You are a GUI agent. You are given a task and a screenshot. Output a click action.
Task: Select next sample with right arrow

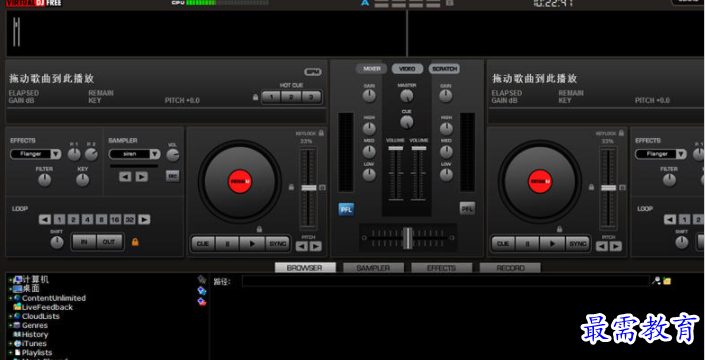[142, 177]
